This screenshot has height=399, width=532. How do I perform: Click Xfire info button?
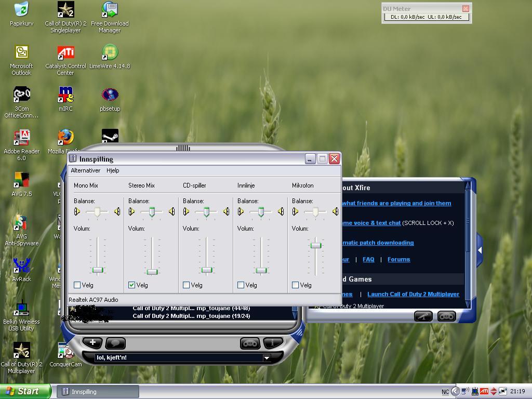[x=272, y=343]
